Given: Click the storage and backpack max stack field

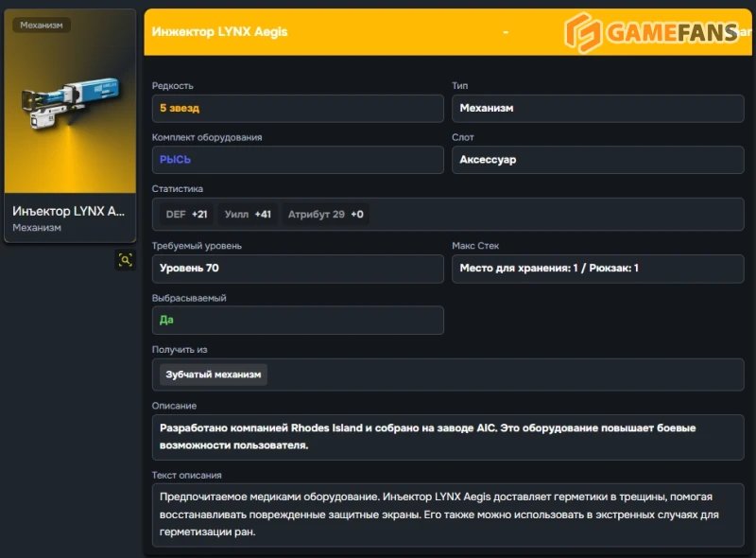Looking at the screenshot, I should click(597, 269).
